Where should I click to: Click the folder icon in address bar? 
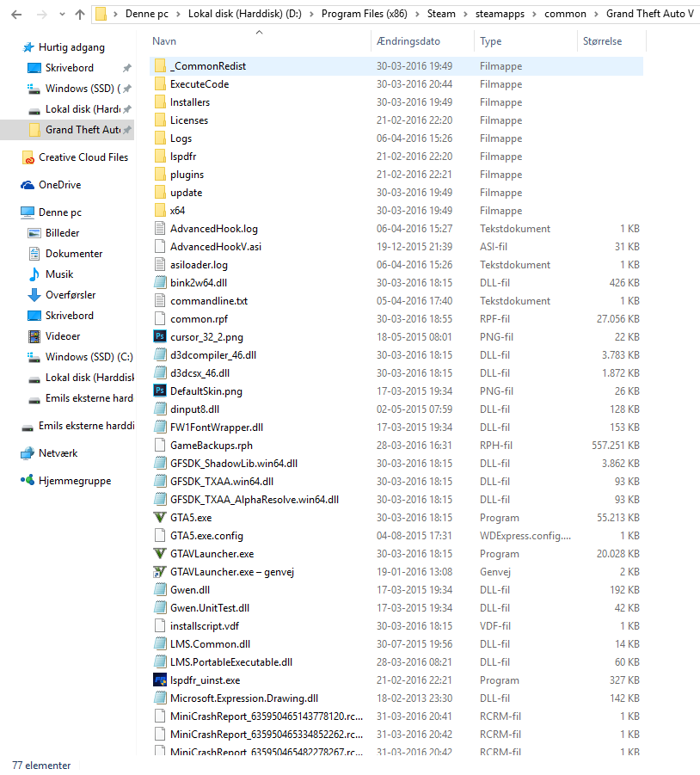[101, 14]
